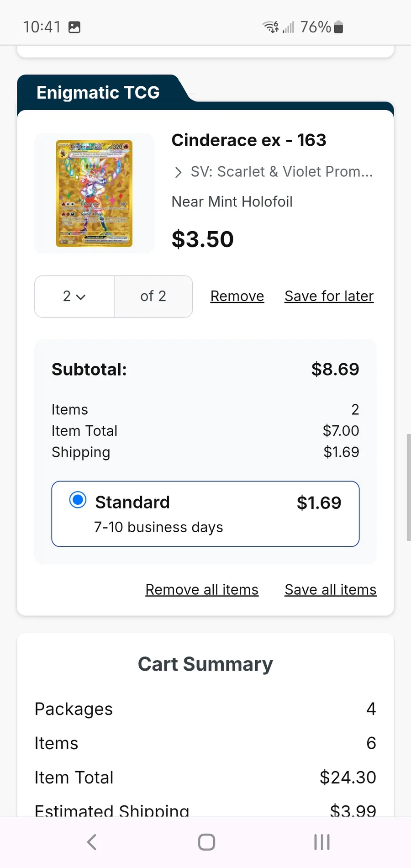
Task: Tap the battery icon in status bar
Action: click(338, 27)
